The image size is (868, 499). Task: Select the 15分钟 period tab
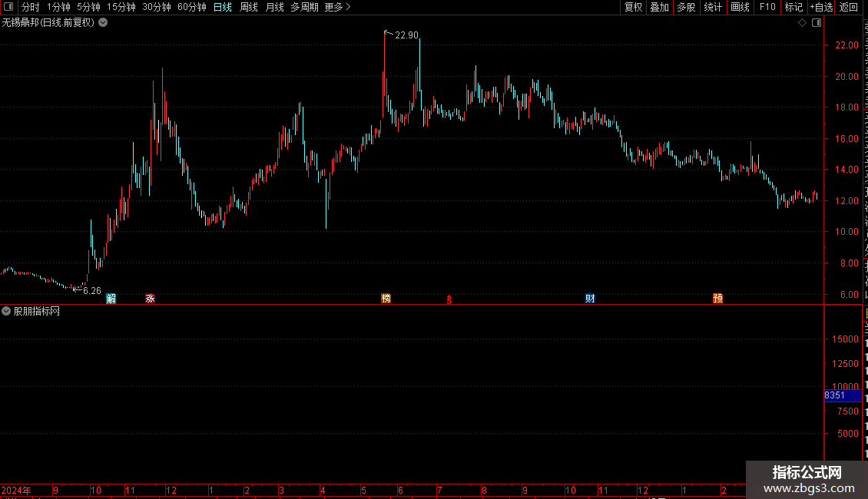coord(121,7)
